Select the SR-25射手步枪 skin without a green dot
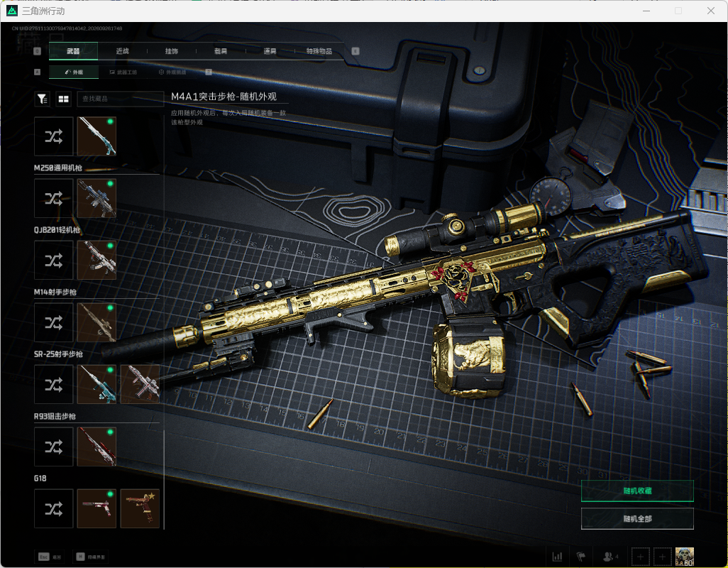The image size is (728, 568). coord(140,384)
